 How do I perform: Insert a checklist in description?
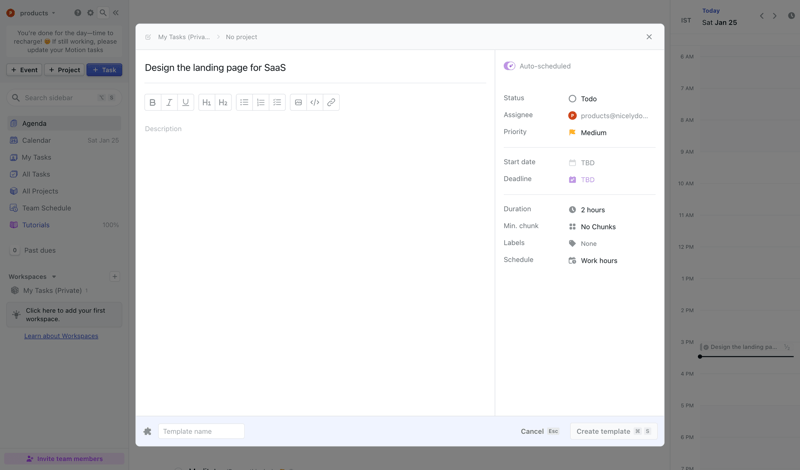(x=277, y=103)
